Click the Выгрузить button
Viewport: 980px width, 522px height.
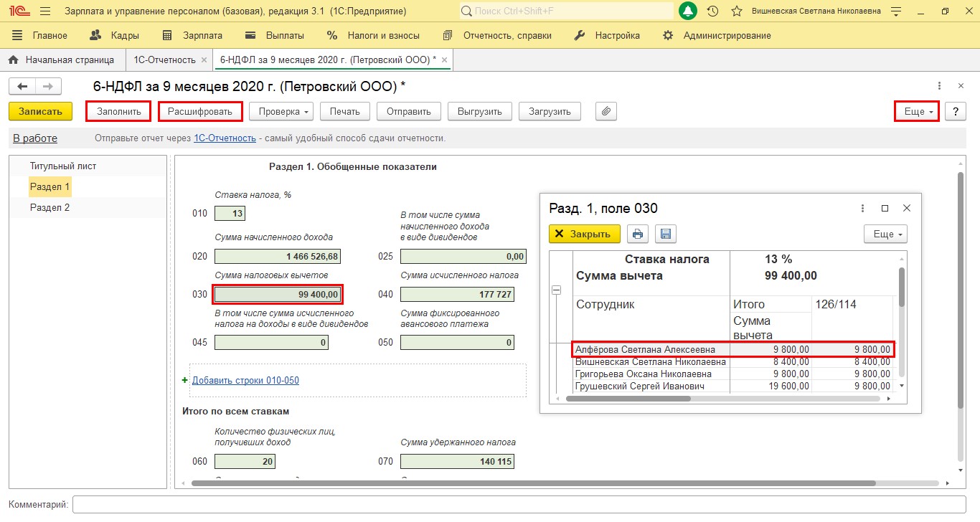480,111
